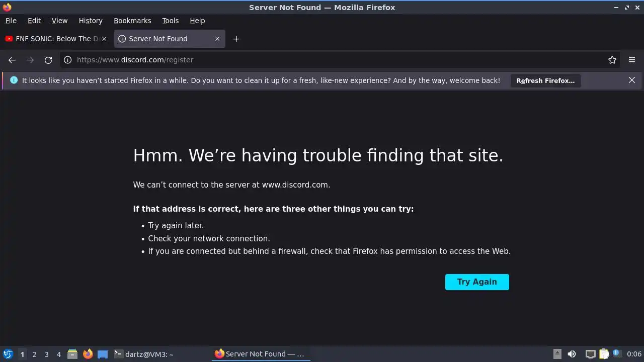Click the 'Check your network connection.' bullet text
The width and height of the screenshot is (644, 362).
(x=209, y=238)
